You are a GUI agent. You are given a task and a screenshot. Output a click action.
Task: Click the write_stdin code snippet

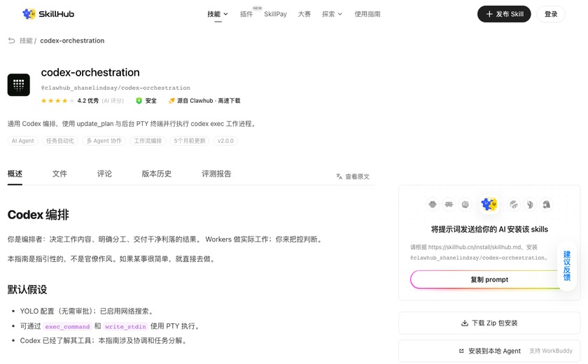coord(125,326)
